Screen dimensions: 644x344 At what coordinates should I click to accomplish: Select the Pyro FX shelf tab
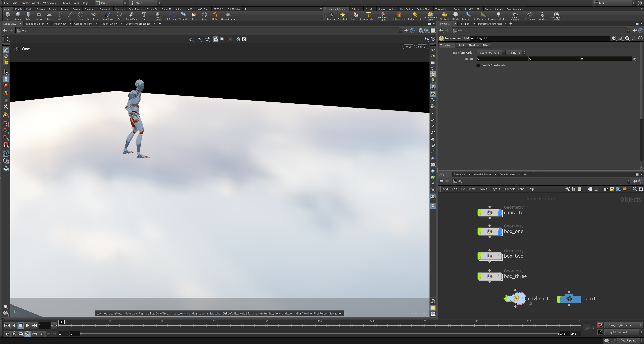pos(469,9)
